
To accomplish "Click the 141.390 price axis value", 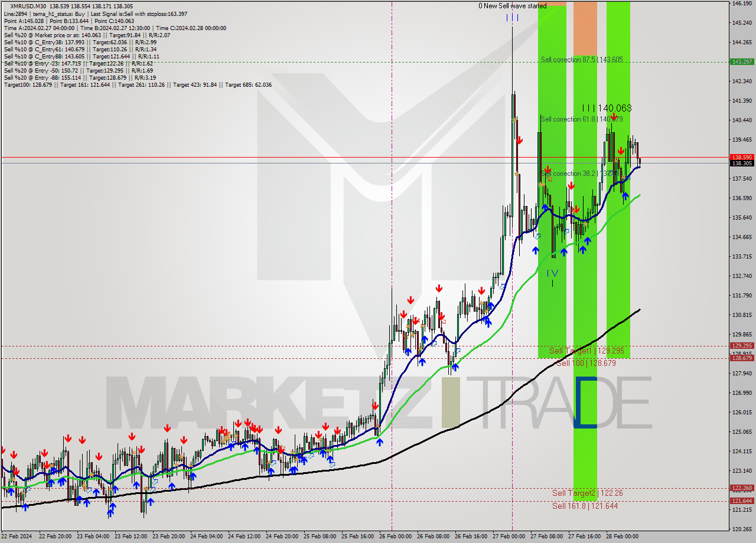I will click(742, 101).
